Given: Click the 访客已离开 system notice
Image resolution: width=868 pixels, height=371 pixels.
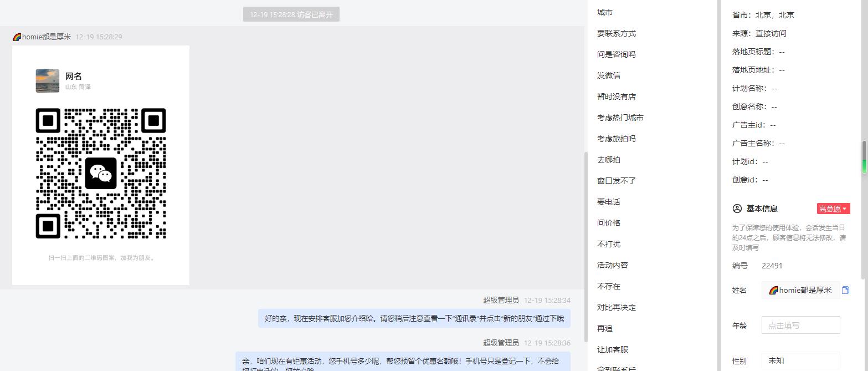Looking at the screenshot, I should [291, 14].
